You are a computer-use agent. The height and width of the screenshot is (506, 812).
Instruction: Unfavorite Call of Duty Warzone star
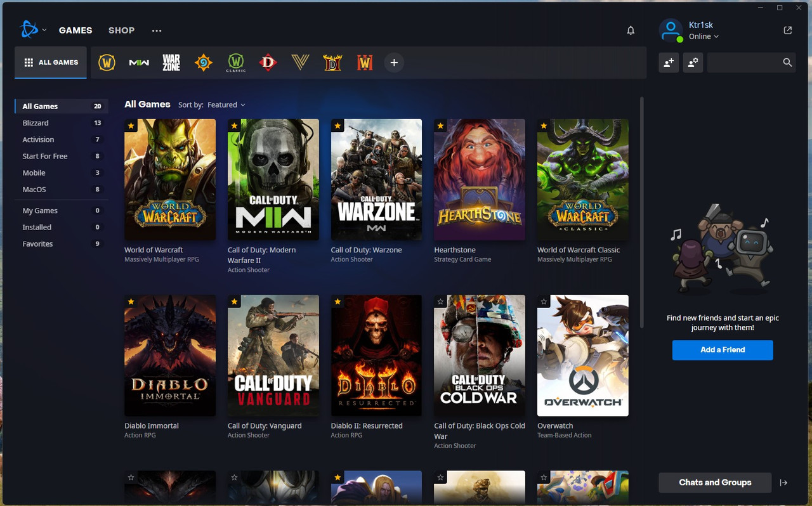pos(337,126)
